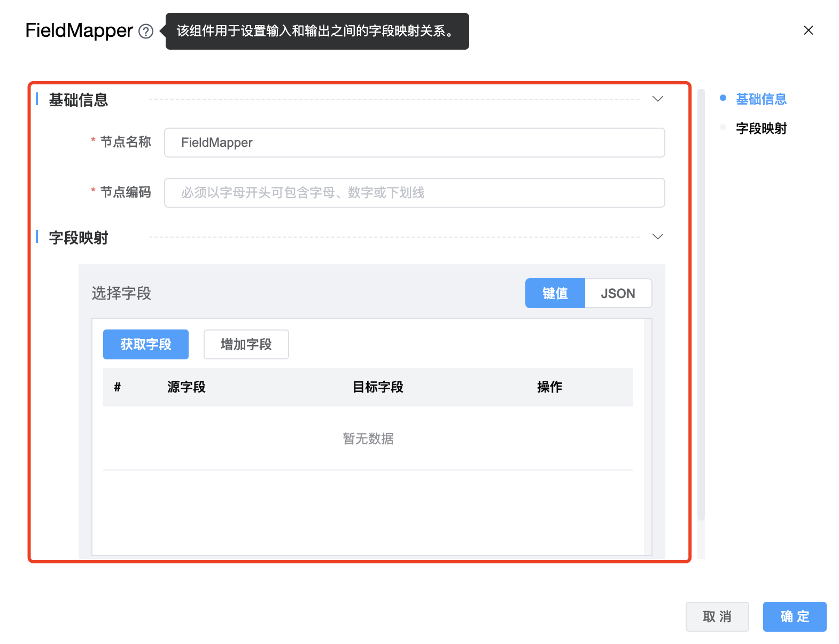The height and width of the screenshot is (644, 839).
Task: Click the 取消 button
Action: click(x=717, y=617)
